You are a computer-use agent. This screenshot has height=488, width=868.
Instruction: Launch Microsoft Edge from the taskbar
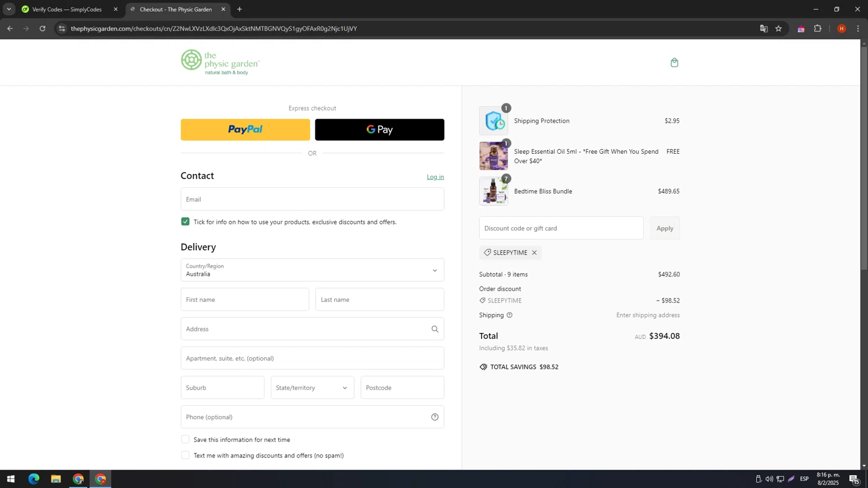pyautogui.click(x=34, y=479)
